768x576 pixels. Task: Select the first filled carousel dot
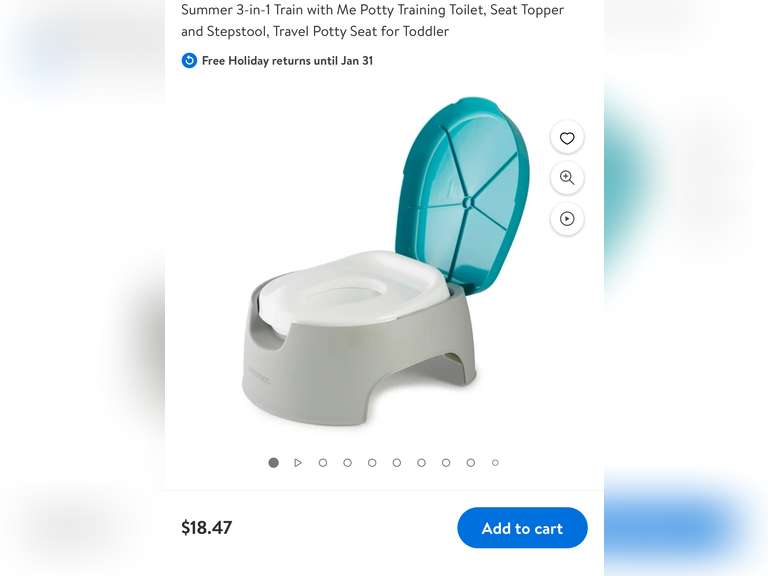[273, 462]
